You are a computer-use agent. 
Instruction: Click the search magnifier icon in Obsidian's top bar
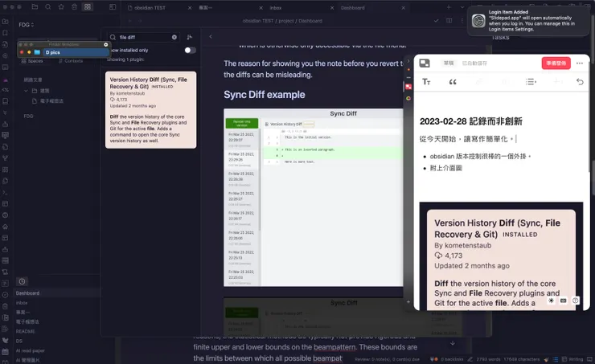coord(47,6)
